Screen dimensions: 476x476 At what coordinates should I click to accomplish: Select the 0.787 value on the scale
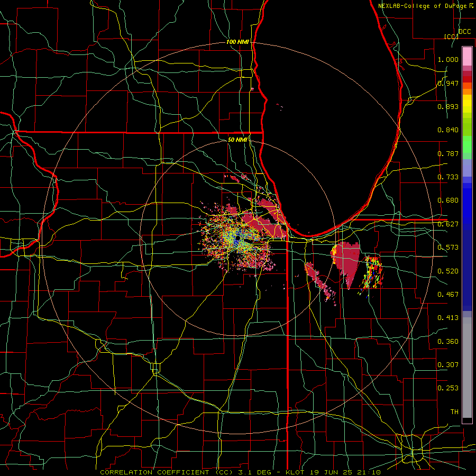coord(448,153)
